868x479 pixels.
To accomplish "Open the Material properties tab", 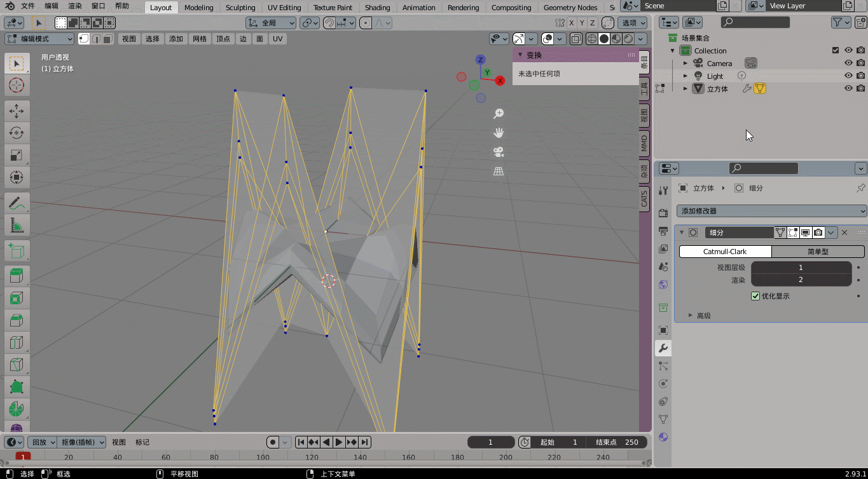I will tap(663, 437).
